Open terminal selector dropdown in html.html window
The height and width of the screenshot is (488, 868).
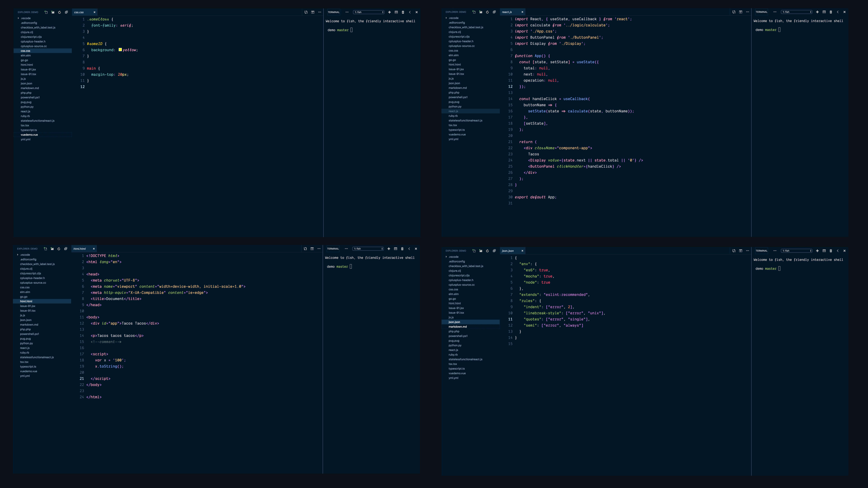coord(368,249)
